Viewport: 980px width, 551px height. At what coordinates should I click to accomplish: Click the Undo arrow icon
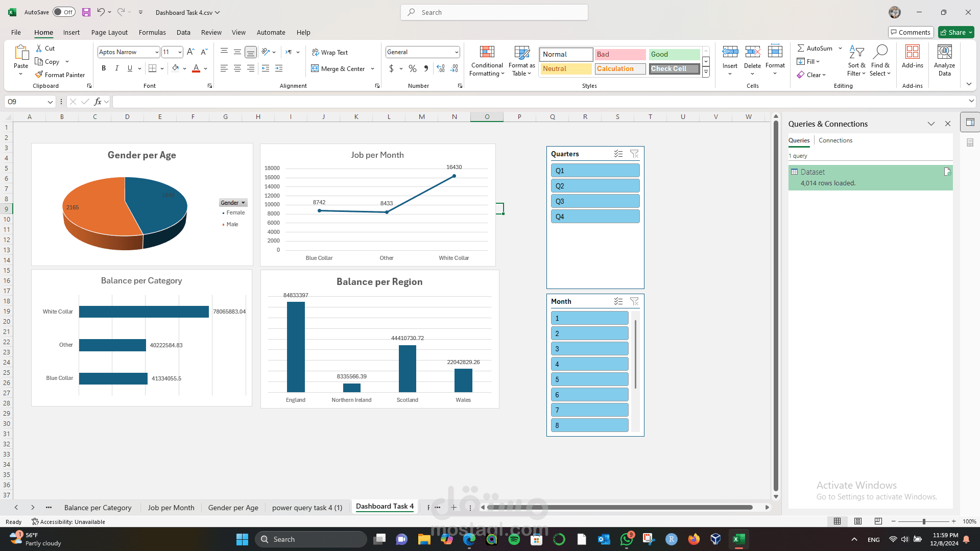pyautogui.click(x=101, y=12)
